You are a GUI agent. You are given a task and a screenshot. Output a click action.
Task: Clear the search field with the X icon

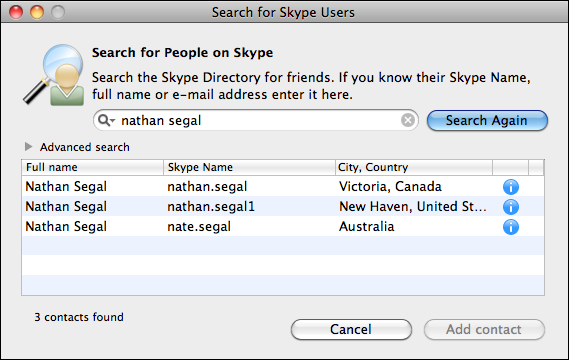[x=408, y=120]
